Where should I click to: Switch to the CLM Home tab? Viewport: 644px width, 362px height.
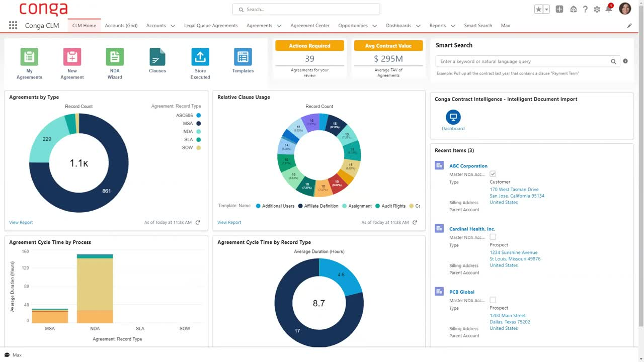pos(84,26)
